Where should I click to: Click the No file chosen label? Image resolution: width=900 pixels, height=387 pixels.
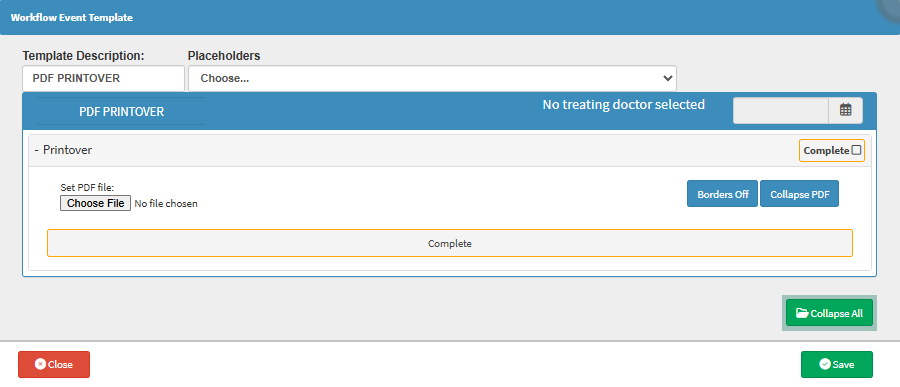[x=166, y=203]
